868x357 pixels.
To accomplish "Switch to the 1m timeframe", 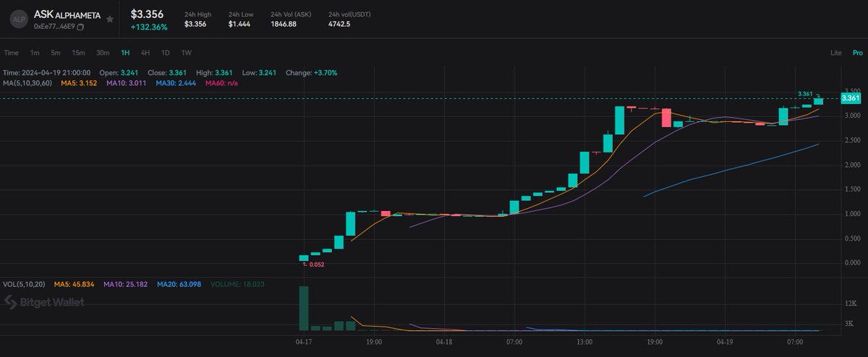I will tap(35, 53).
